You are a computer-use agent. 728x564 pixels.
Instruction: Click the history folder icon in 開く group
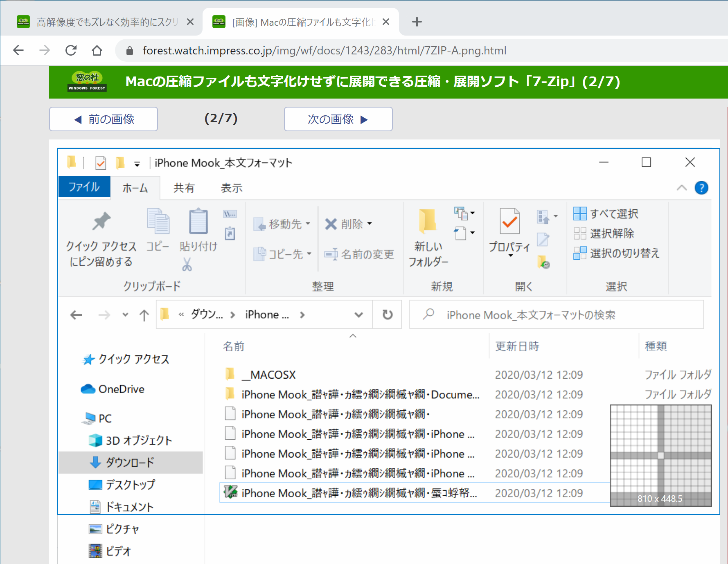[543, 262]
